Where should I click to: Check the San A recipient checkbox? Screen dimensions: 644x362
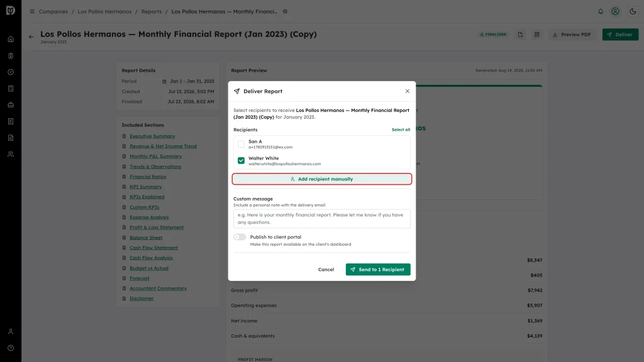point(241,144)
